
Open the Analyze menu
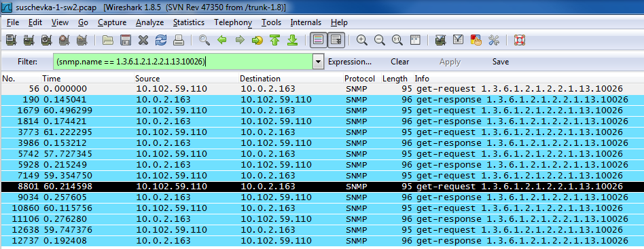150,22
